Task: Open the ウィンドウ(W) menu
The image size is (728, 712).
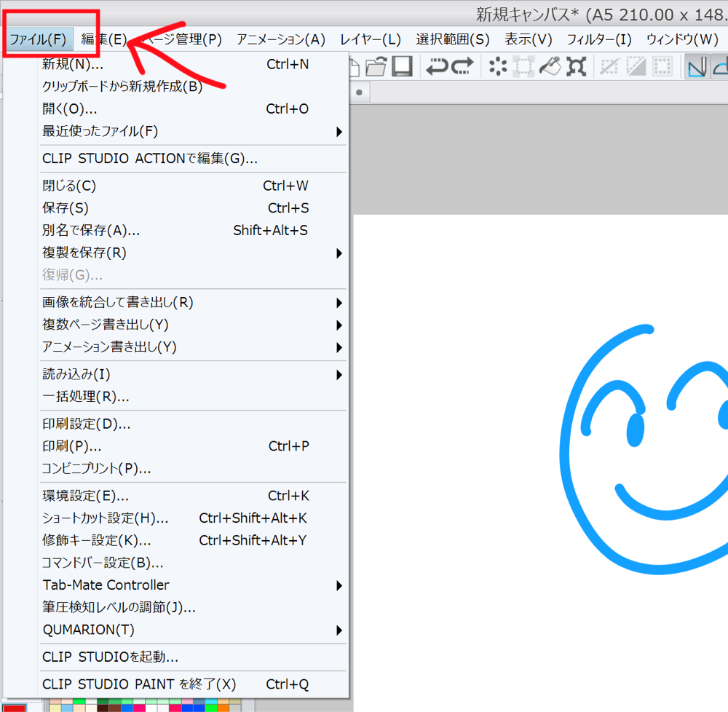Action: point(682,39)
